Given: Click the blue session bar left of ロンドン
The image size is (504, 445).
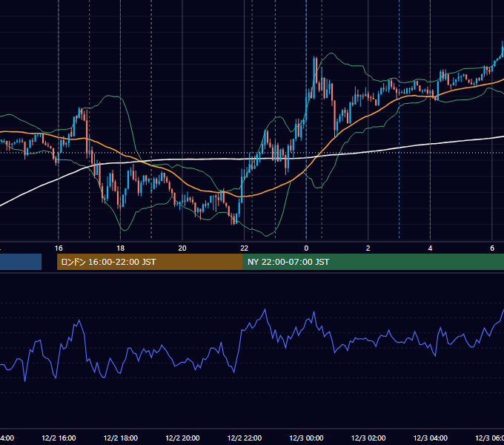Looking at the screenshot, I should (x=21, y=262).
